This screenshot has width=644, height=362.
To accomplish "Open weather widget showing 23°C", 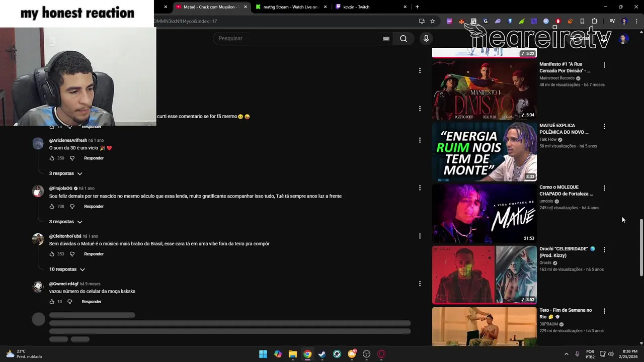I will [24, 354].
